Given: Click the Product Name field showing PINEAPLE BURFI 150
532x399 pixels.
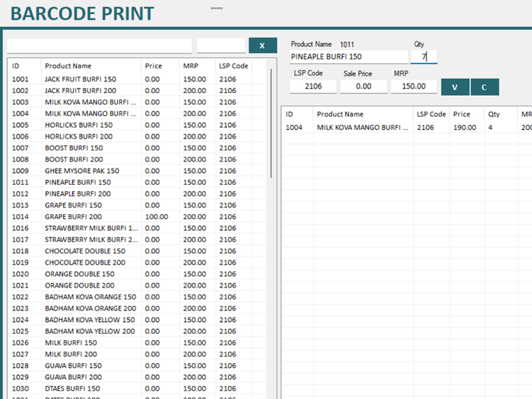Looking at the screenshot, I should pyautogui.click(x=349, y=57).
